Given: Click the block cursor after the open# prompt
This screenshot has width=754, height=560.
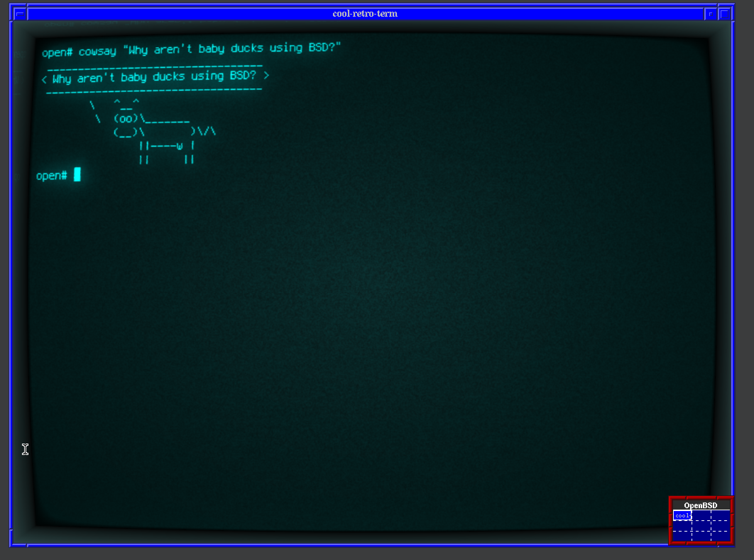Looking at the screenshot, I should pyautogui.click(x=77, y=175).
